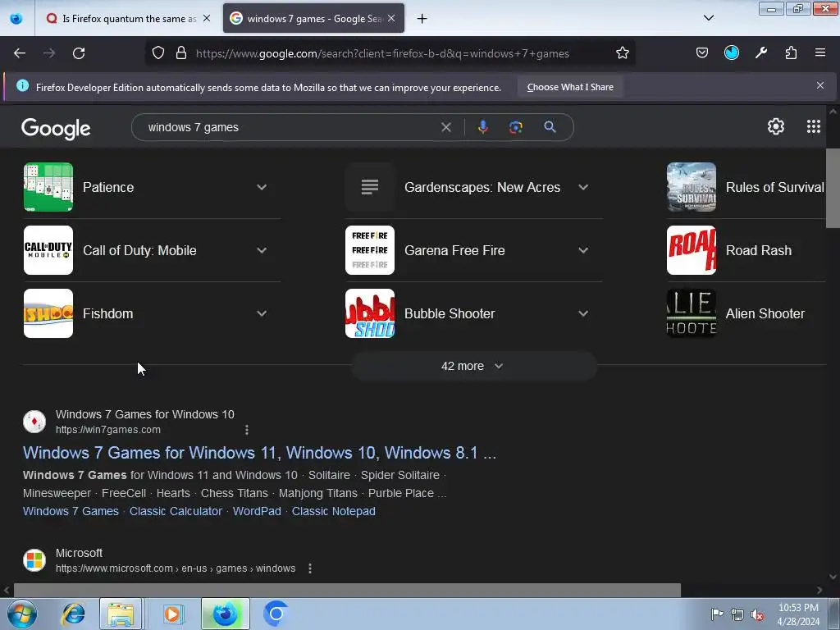Expand the Gardenscapes: New Acres entry

[x=583, y=187]
